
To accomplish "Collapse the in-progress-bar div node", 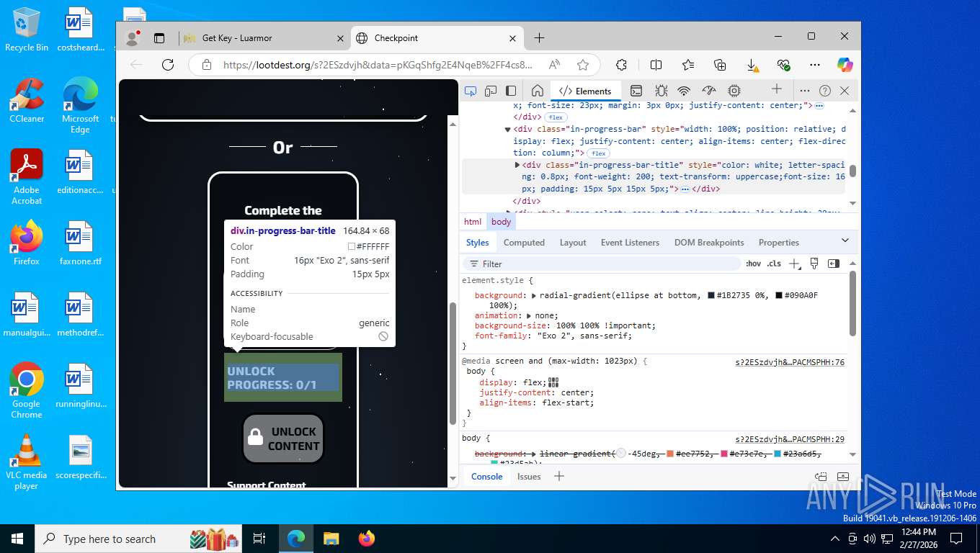I will 507,130.
